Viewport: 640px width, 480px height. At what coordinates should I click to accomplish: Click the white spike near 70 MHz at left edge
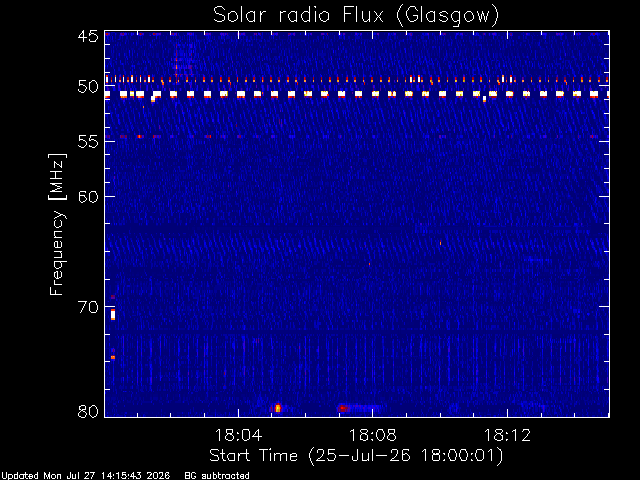[x=113, y=315]
